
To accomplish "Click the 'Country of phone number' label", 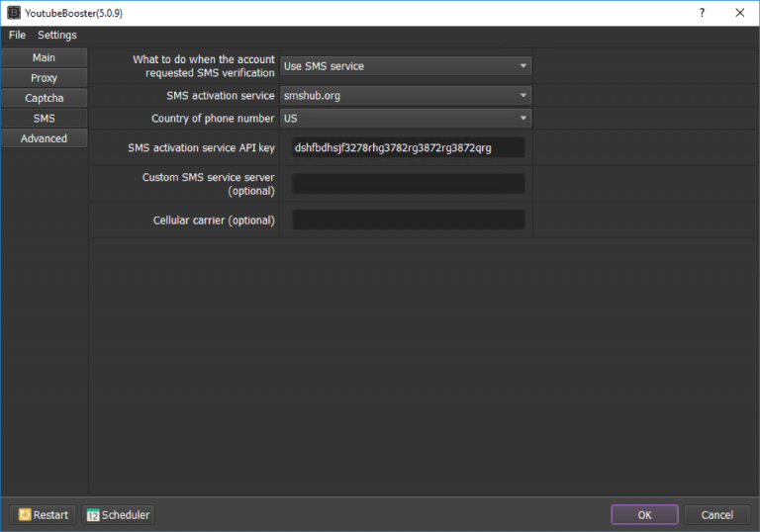I will tap(213, 119).
